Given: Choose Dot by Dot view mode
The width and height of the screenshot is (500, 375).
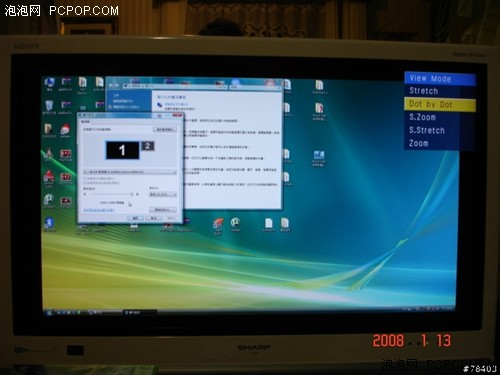Looking at the screenshot, I should (440, 104).
